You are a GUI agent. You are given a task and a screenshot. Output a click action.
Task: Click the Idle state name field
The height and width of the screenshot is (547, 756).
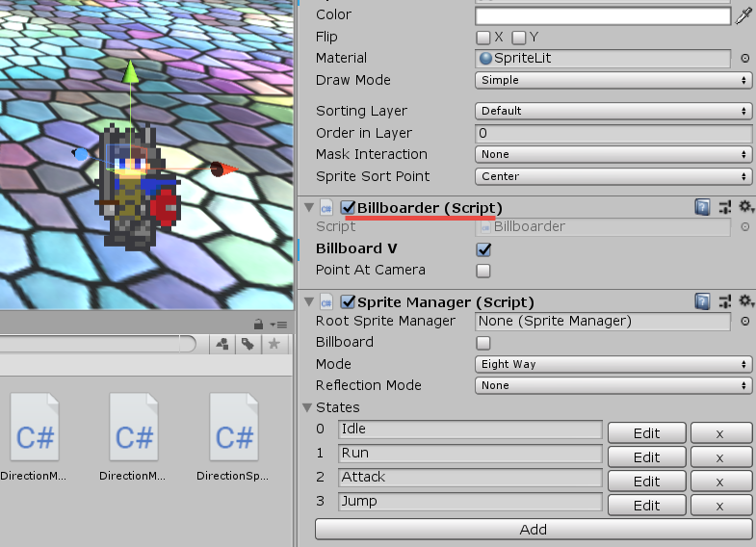click(470, 429)
